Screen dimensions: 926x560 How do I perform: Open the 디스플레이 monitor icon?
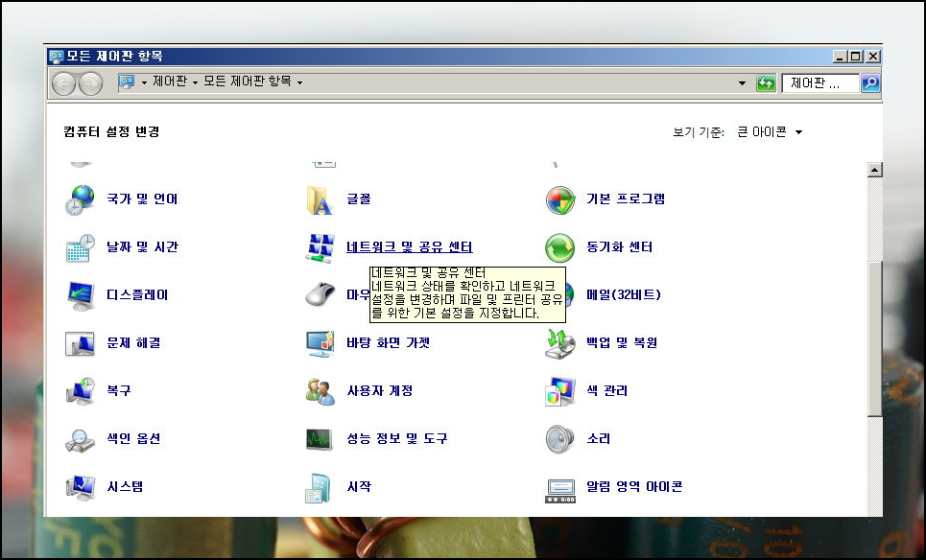click(80, 295)
